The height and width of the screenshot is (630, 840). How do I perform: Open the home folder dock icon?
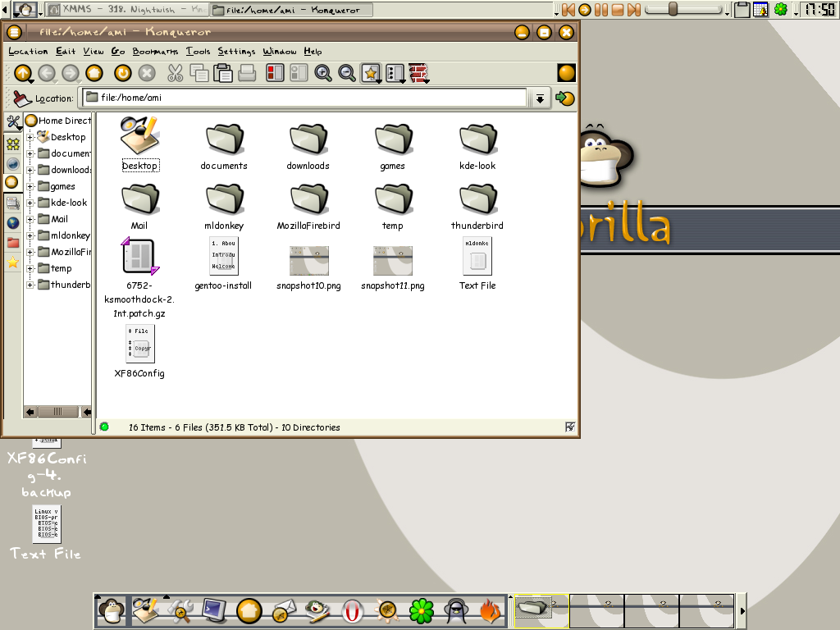(249, 611)
